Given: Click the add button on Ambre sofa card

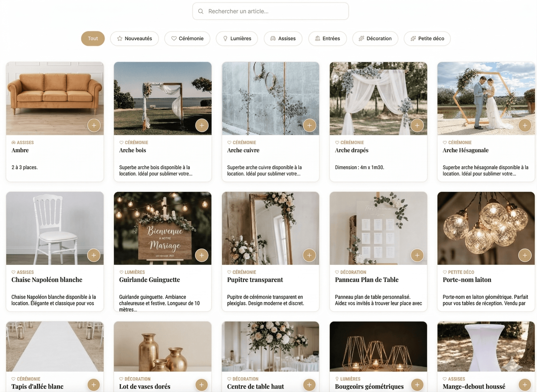Looking at the screenshot, I should pos(94,125).
